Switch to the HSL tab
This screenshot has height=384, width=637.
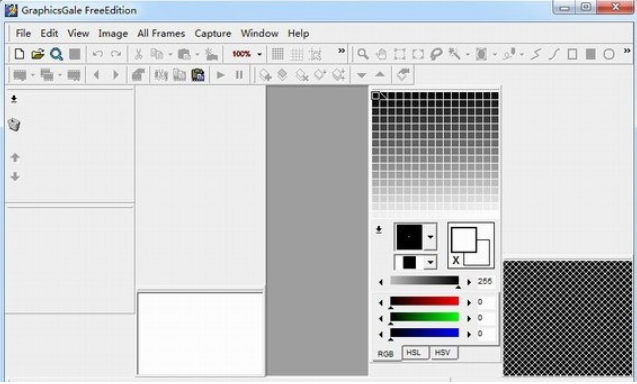tap(414, 352)
